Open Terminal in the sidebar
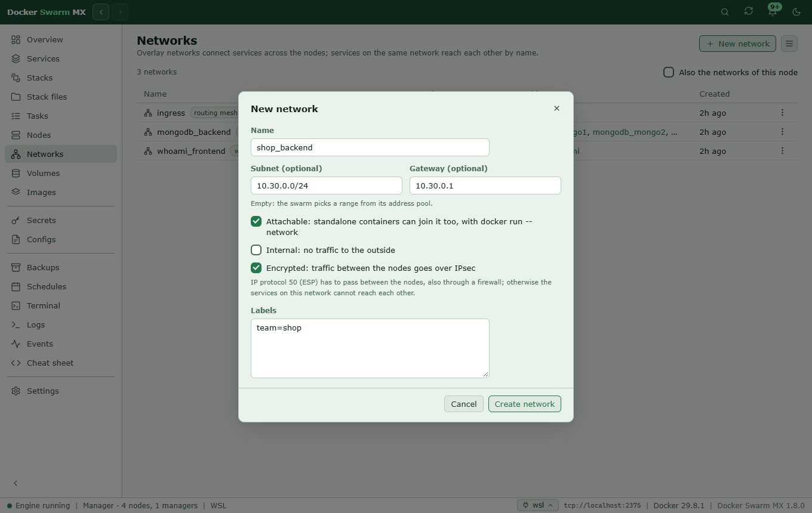The width and height of the screenshot is (812, 513). pyautogui.click(x=61, y=305)
